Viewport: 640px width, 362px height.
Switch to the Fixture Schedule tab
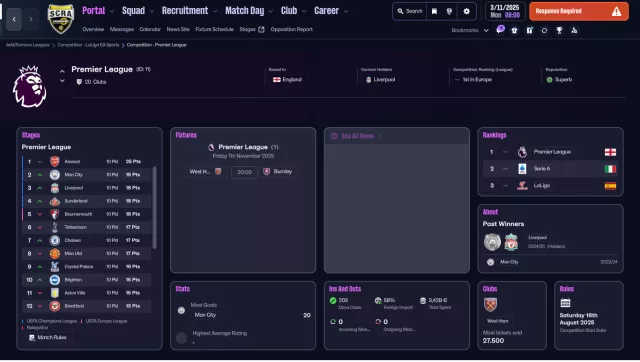coord(214,29)
